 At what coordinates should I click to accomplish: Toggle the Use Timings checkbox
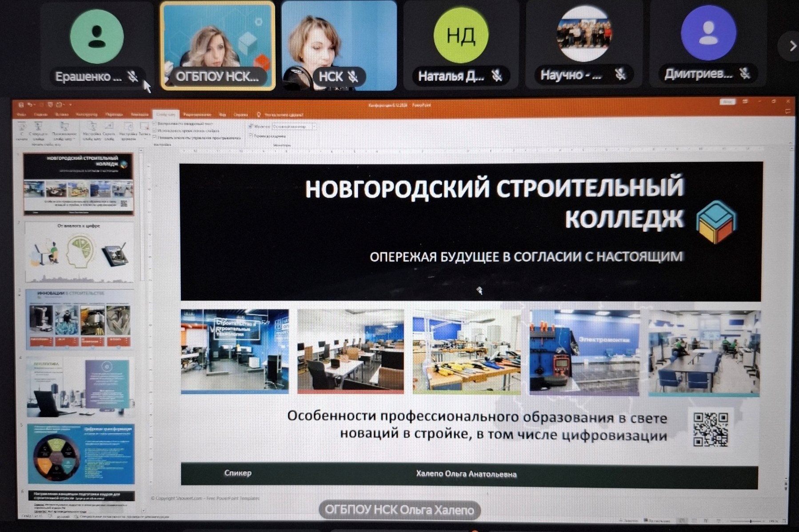155,131
